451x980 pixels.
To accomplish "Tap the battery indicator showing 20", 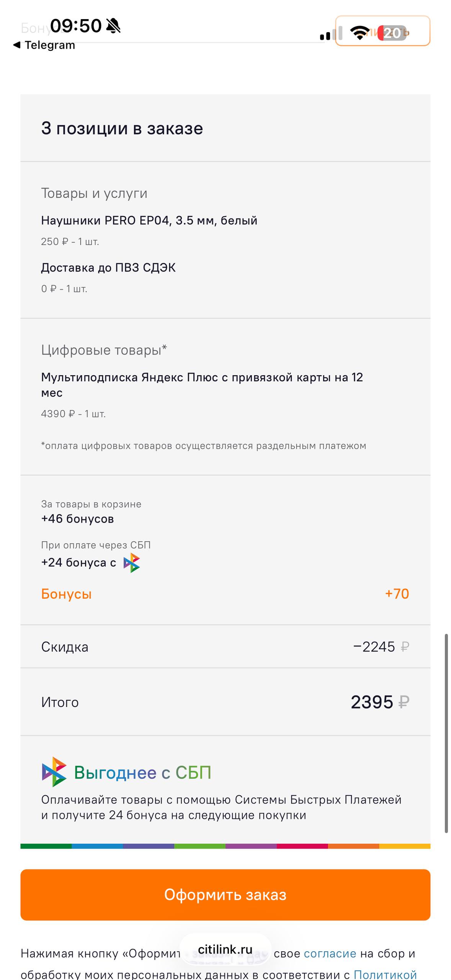I will click(392, 33).
